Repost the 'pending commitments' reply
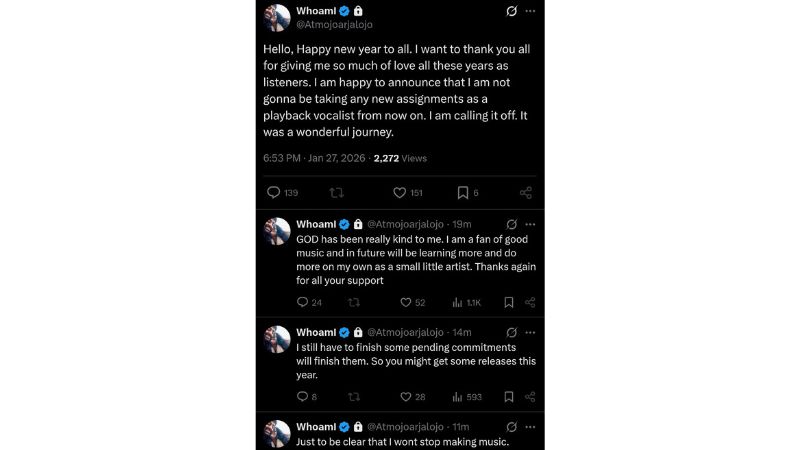800x450 pixels. [x=353, y=397]
